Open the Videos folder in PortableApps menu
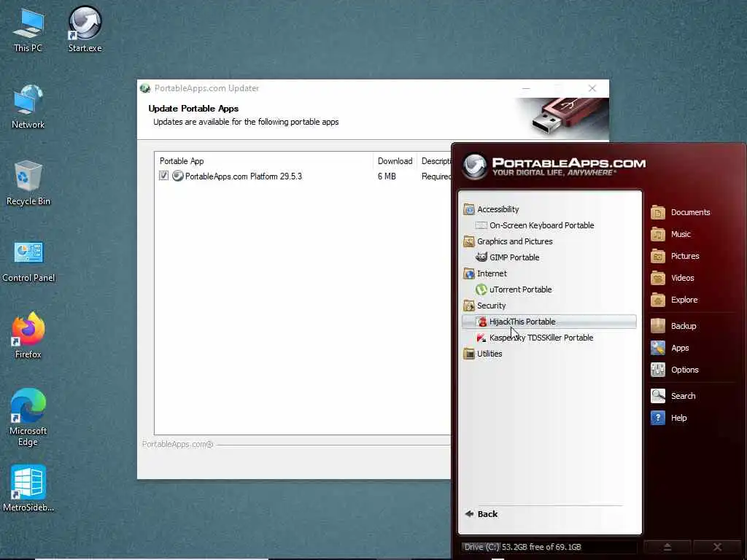This screenshot has height=560, width=747. point(672,278)
